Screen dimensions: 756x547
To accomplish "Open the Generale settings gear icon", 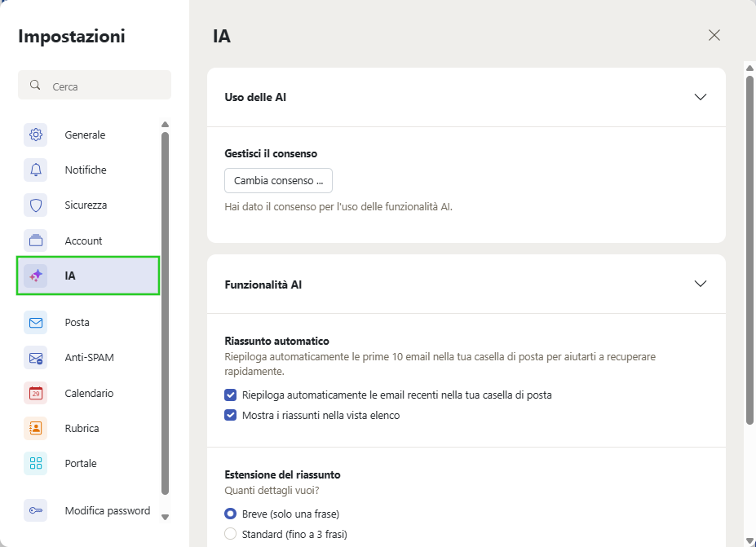I will coord(35,135).
